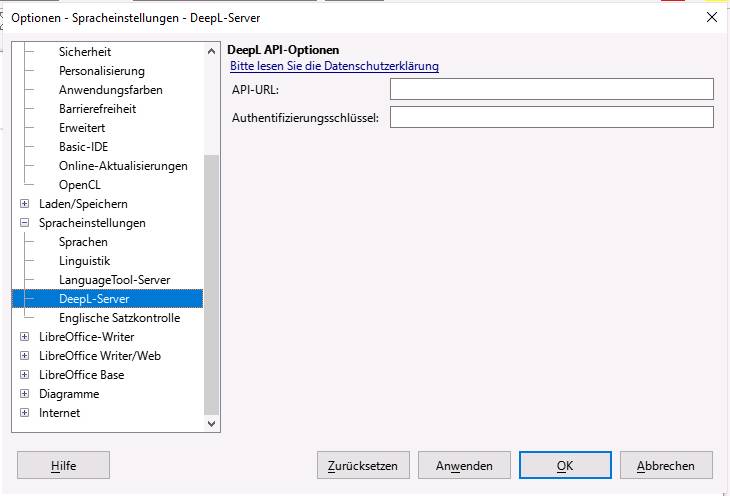
Task: Select OpenCL entry
Action: click(x=80, y=185)
